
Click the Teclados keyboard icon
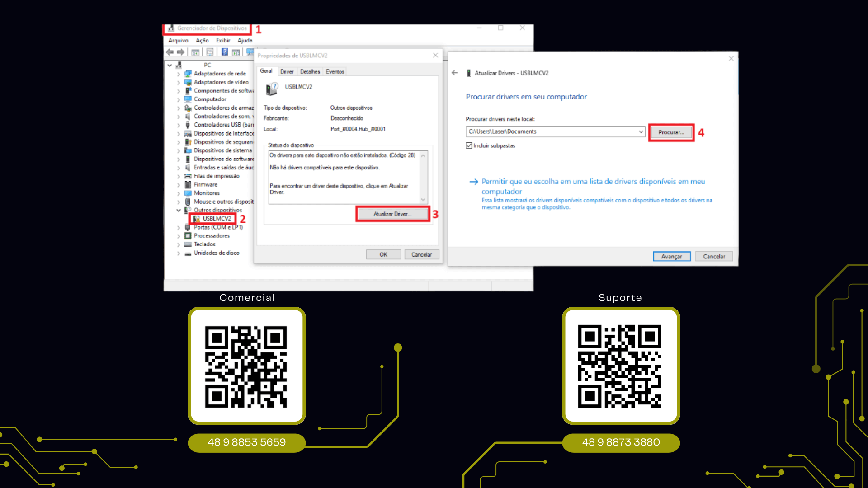click(x=188, y=244)
